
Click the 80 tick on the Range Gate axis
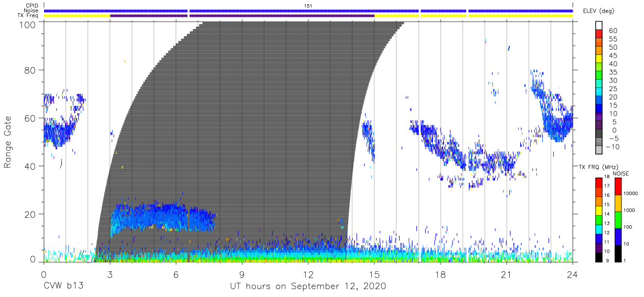coord(30,70)
